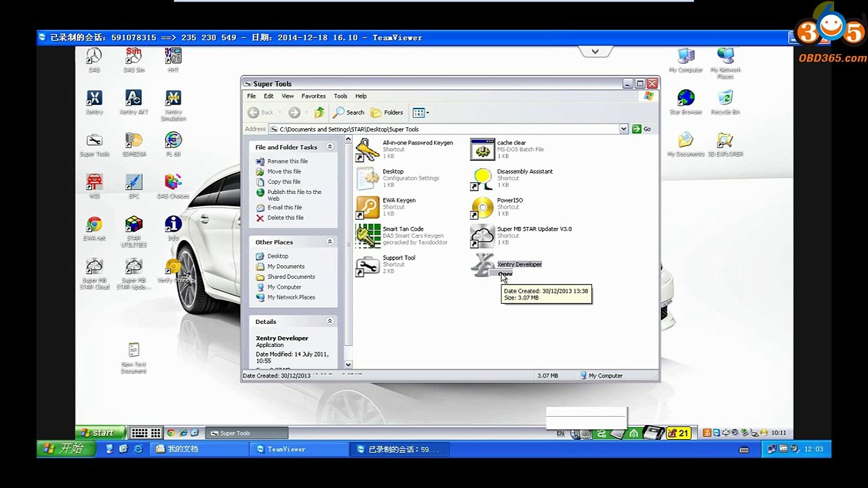The width and height of the screenshot is (868, 488).
Task: Open the SD EXPLORER desktop icon
Action: 725,144
